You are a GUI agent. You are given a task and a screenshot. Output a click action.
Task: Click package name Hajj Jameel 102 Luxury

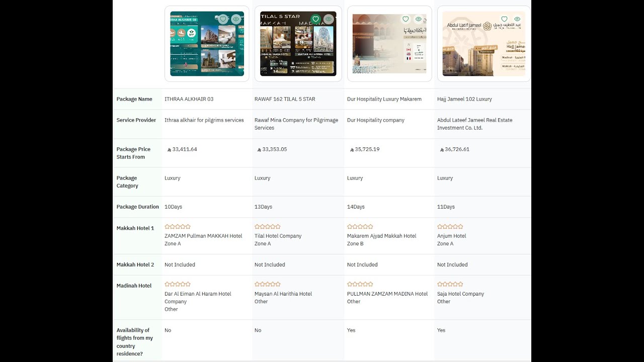(464, 99)
